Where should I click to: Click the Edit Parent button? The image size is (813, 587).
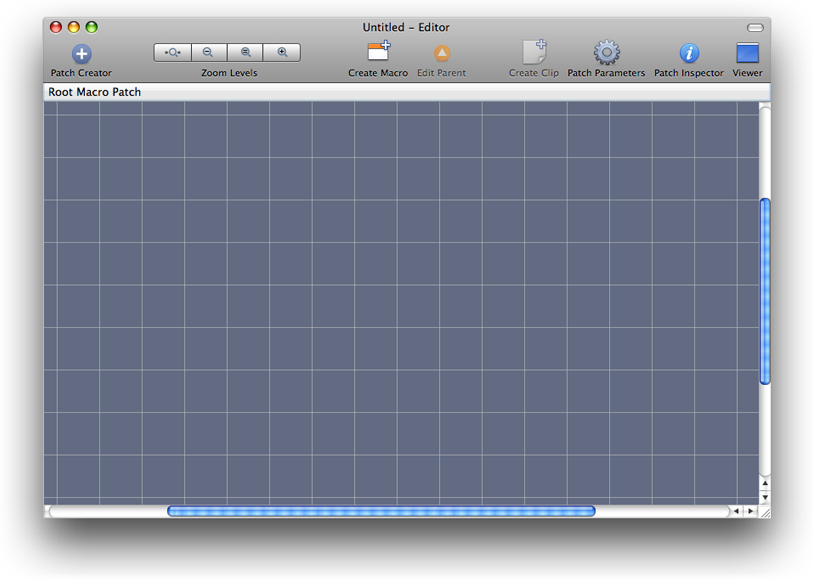[x=441, y=53]
